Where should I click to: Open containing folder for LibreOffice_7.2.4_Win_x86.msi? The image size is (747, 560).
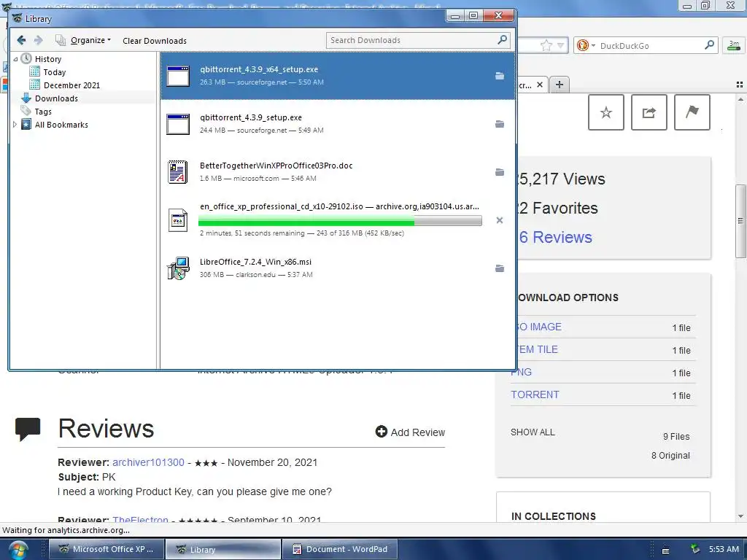[x=499, y=268]
